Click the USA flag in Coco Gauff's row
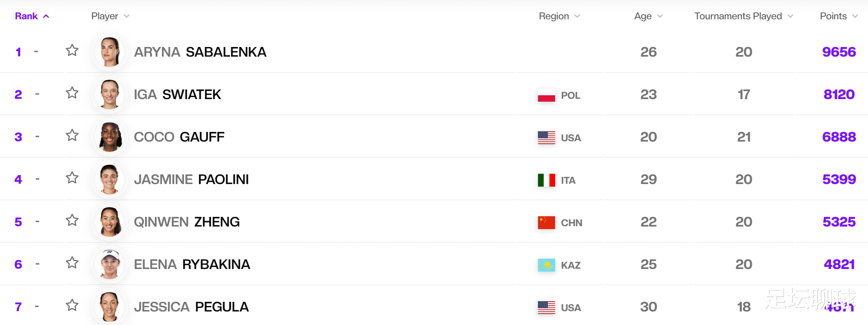 [x=546, y=138]
